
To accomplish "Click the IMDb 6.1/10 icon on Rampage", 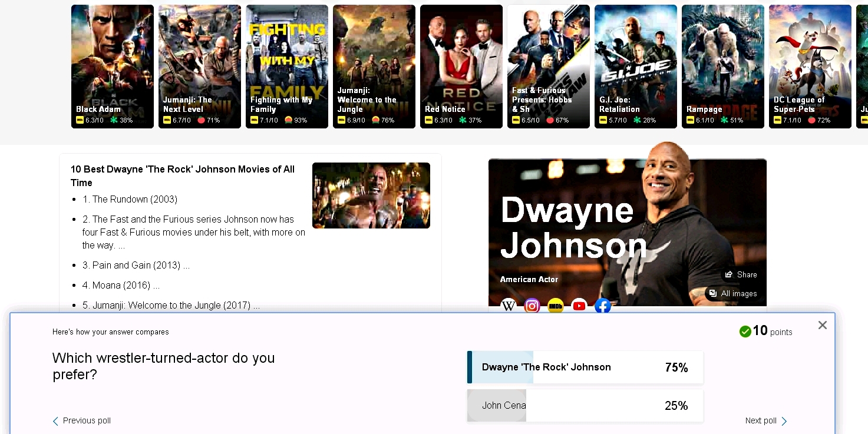I will pos(690,120).
